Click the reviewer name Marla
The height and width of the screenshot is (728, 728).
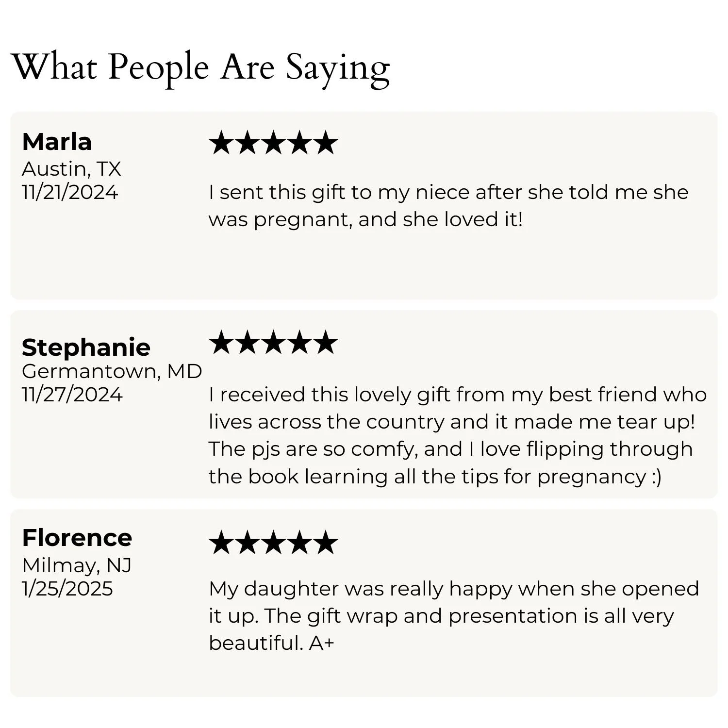tap(57, 142)
